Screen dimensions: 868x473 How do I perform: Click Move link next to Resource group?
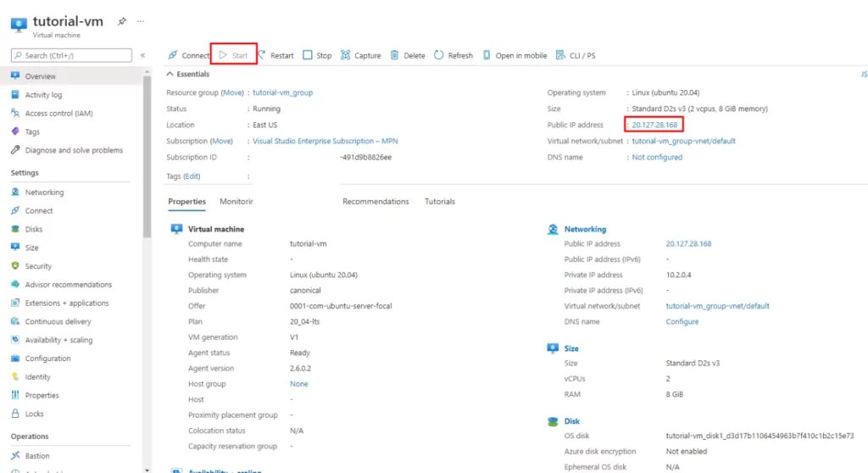(232, 92)
